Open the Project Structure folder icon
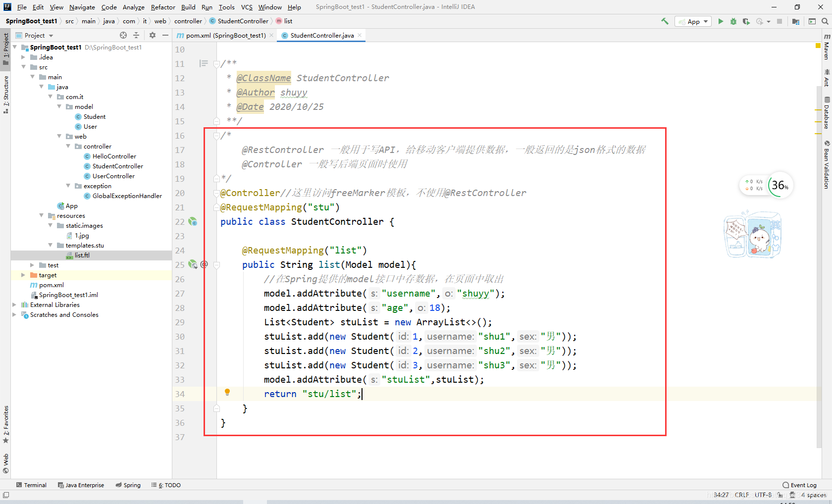Image resolution: width=832 pixels, height=504 pixels. pos(796,21)
